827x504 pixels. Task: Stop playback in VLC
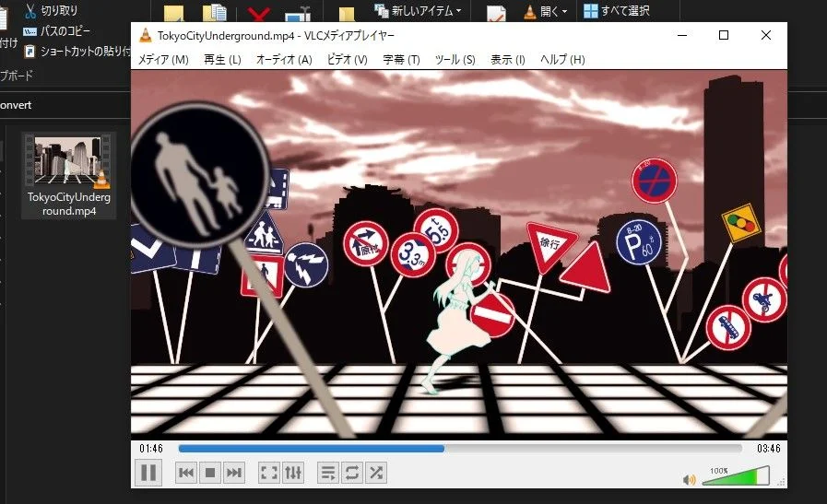(x=210, y=473)
